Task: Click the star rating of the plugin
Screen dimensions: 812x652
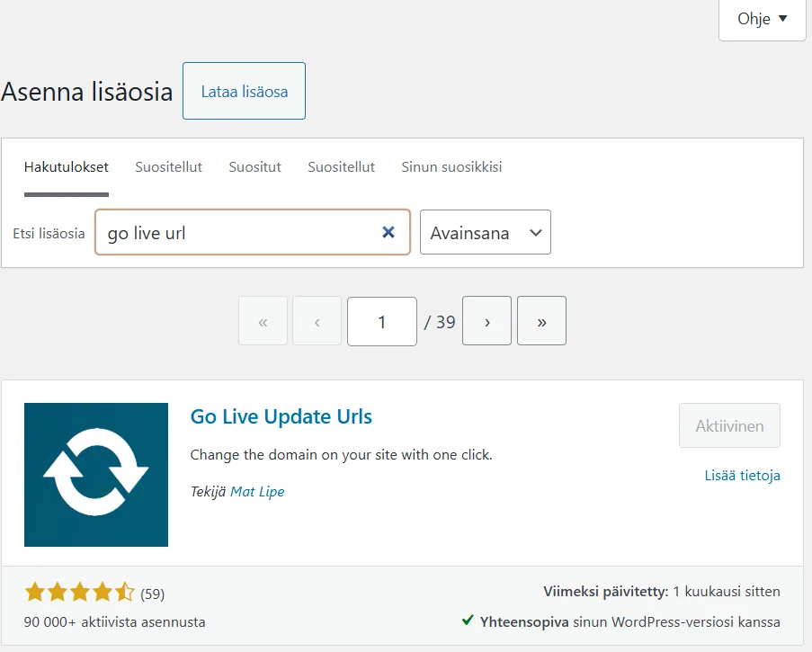Action: (x=79, y=593)
